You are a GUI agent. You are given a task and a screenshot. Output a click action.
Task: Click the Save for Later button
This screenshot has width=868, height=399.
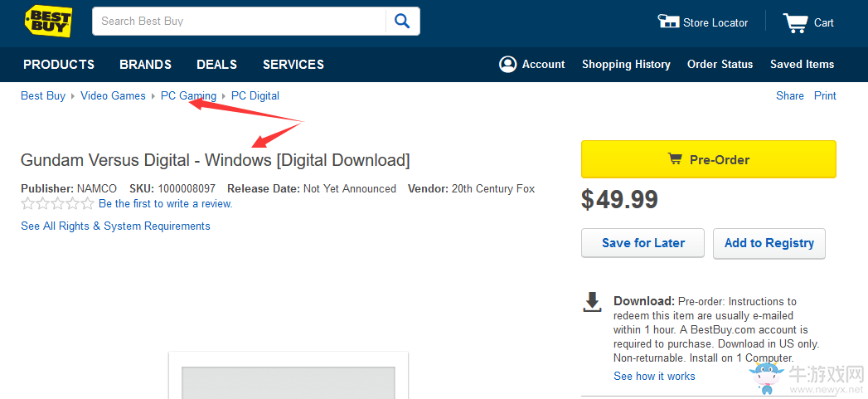coord(643,243)
